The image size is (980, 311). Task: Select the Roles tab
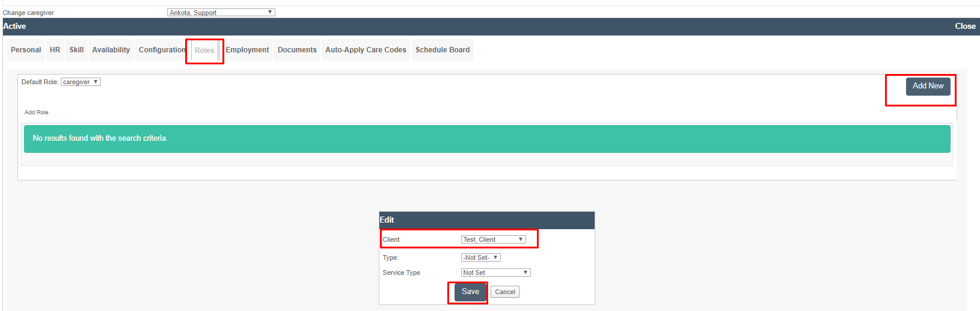click(x=204, y=51)
